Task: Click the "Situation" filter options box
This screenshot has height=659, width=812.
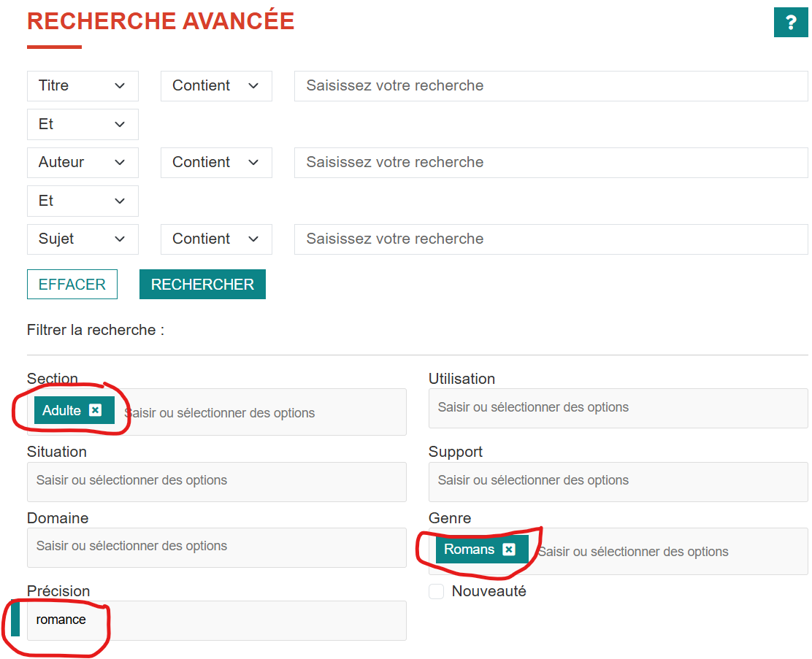Action: coord(216,482)
